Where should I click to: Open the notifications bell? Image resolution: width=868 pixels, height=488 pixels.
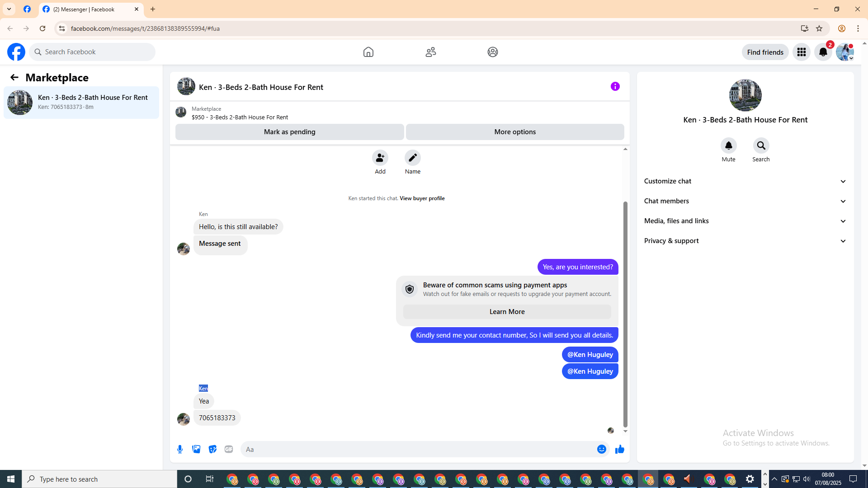tap(823, 52)
